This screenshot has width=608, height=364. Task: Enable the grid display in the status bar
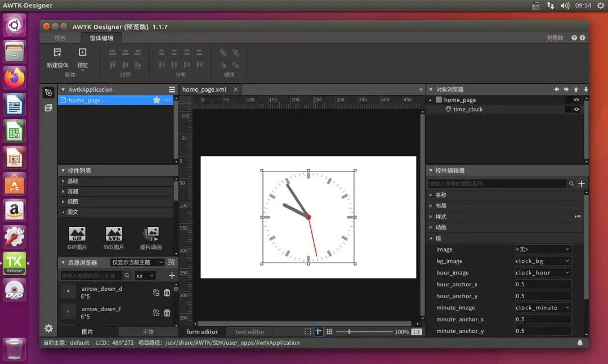(x=330, y=332)
